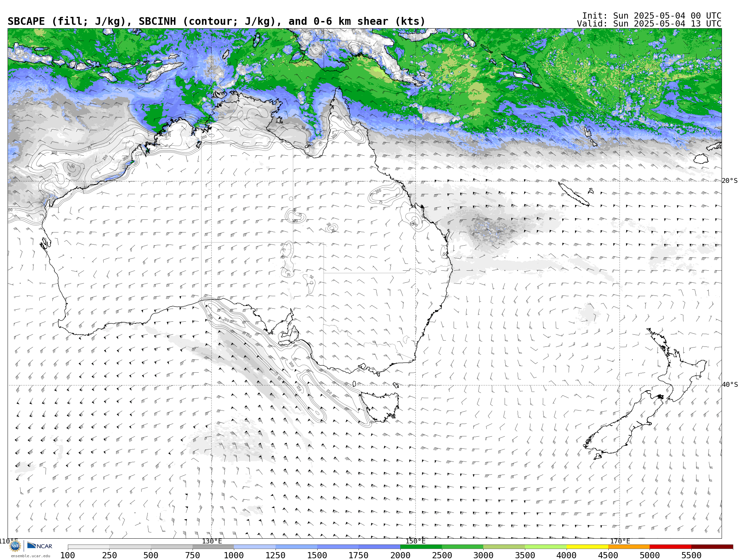Pick the lime green 3500–4000 colorbar segment
The width and height of the screenshot is (744, 560).
tap(546, 547)
